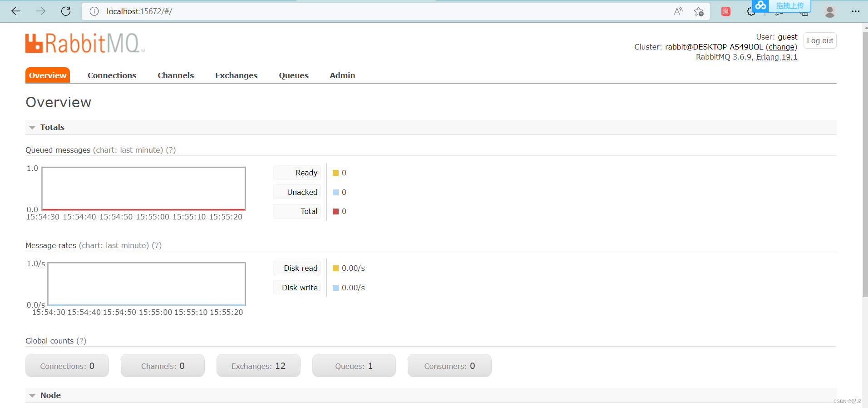Go back with the browser back arrow
This screenshot has height=408, width=868.
click(16, 11)
